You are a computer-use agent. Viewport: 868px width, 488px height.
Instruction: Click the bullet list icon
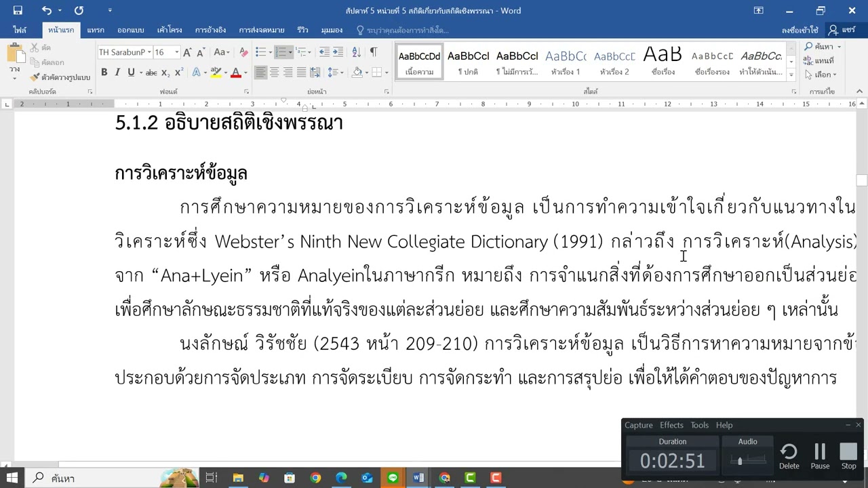tap(262, 52)
